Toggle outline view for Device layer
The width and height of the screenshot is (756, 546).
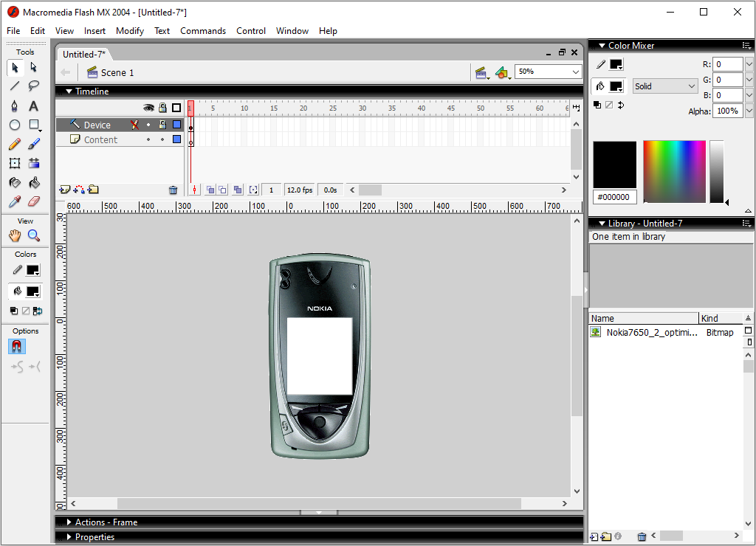click(x=177, y=125)
